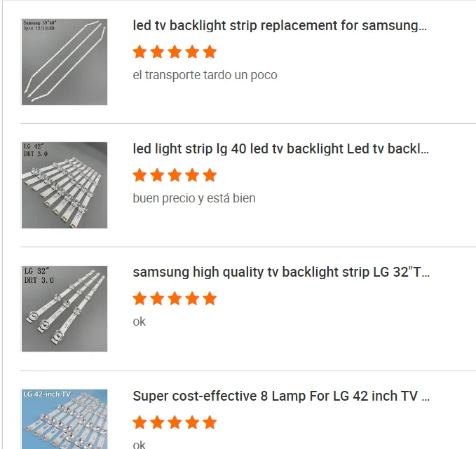Click review text "buen precio y está bien"
Viewport: 476px width, 449px height.
pos(194,198)
